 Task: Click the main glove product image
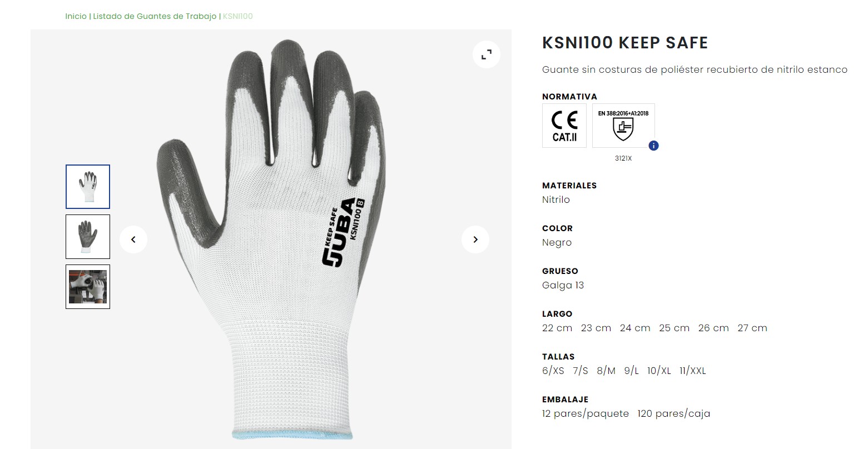click(271, 240)
